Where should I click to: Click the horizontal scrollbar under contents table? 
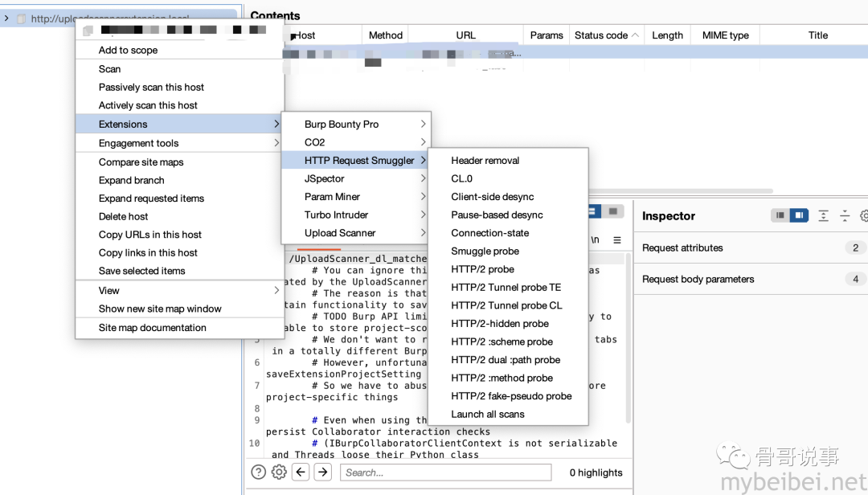tap(681, 191)
